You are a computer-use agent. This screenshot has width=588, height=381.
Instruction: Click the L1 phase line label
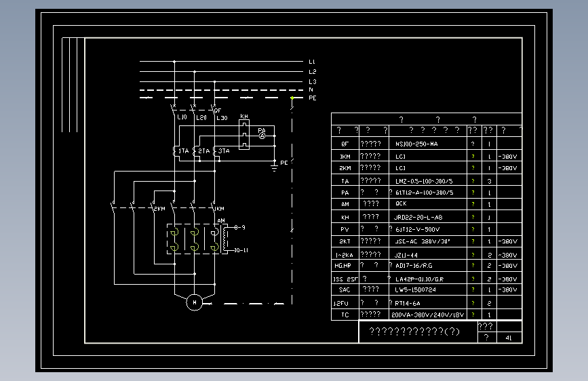click(x=311, y=62)
